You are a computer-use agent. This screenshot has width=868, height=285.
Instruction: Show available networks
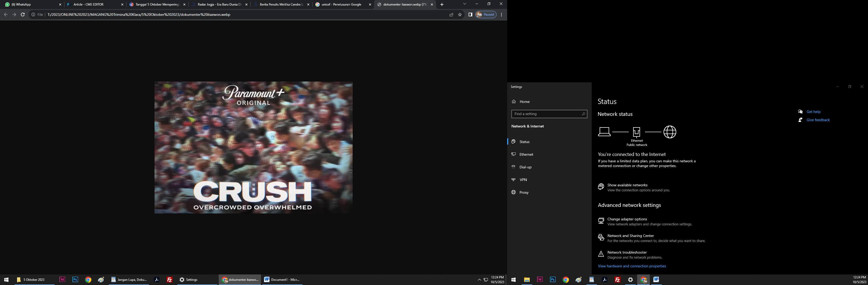pyautogui.click(x=634, y=187)
